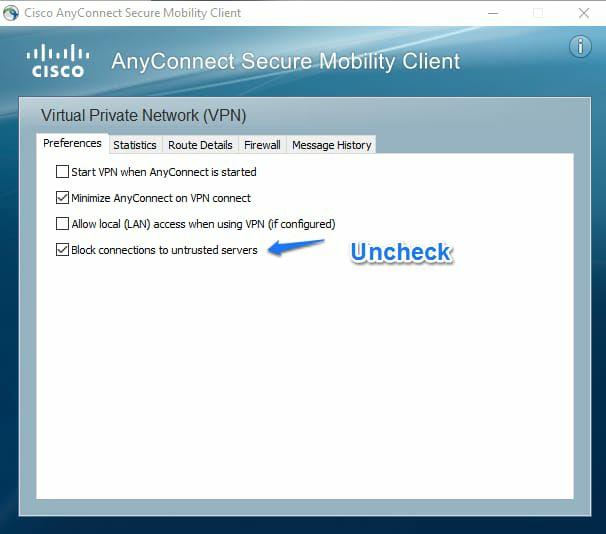606x534 pixels.
Task: Open the Route Details tab
Action: coord(200,145)
